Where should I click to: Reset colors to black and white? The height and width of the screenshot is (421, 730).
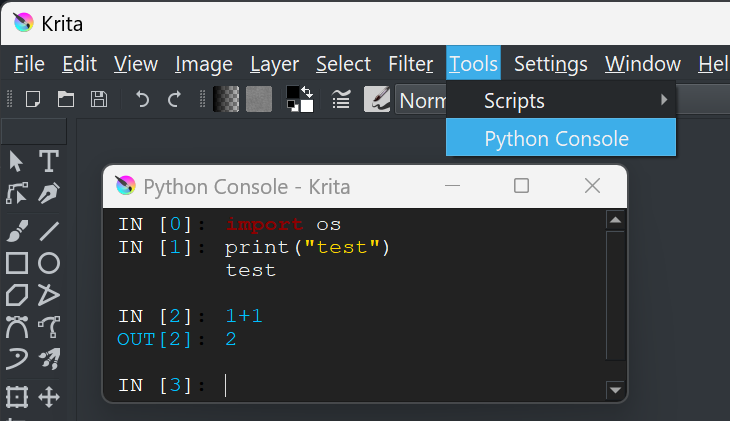click(293, 107)
